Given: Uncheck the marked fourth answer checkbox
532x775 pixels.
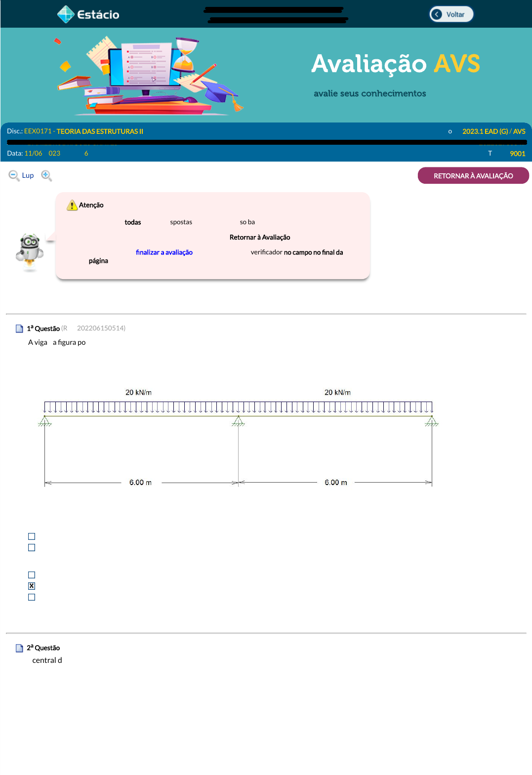Looking at the screenshot, I should [x=32, y=586].
